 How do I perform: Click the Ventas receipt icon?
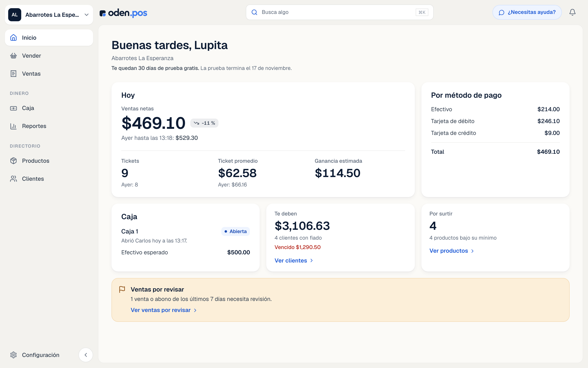pos(14,74)
